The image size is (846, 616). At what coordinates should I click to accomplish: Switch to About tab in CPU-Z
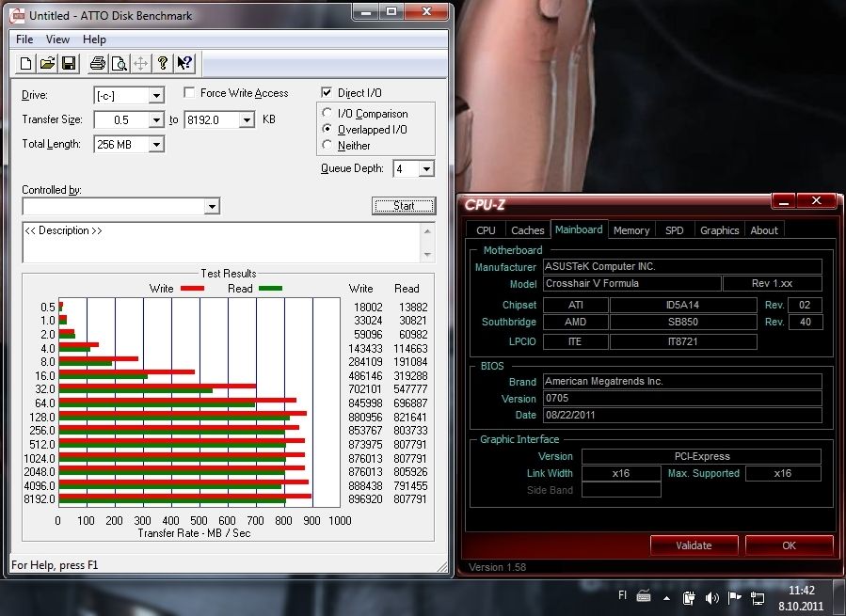[x=764, y=230]
